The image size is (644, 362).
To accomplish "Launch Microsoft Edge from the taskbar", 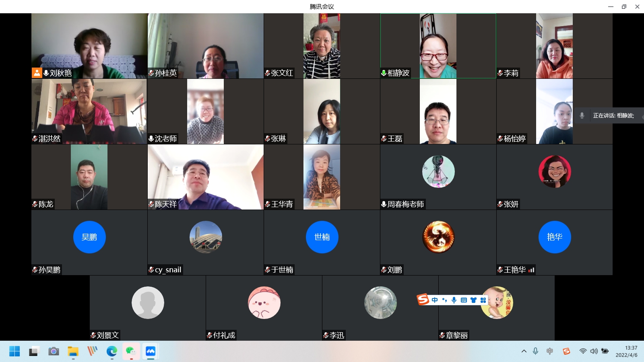I will click(x=112, y=352).
